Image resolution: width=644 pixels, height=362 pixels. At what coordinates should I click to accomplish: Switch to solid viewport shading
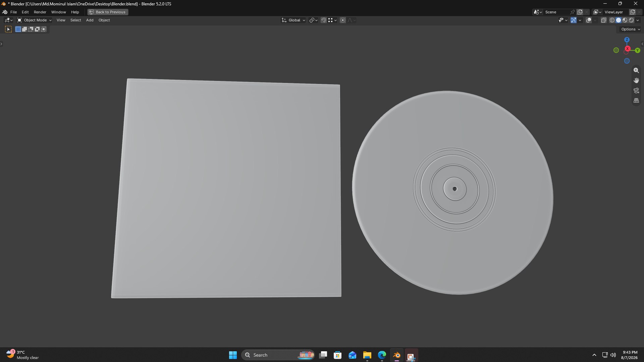pos(619,20)
